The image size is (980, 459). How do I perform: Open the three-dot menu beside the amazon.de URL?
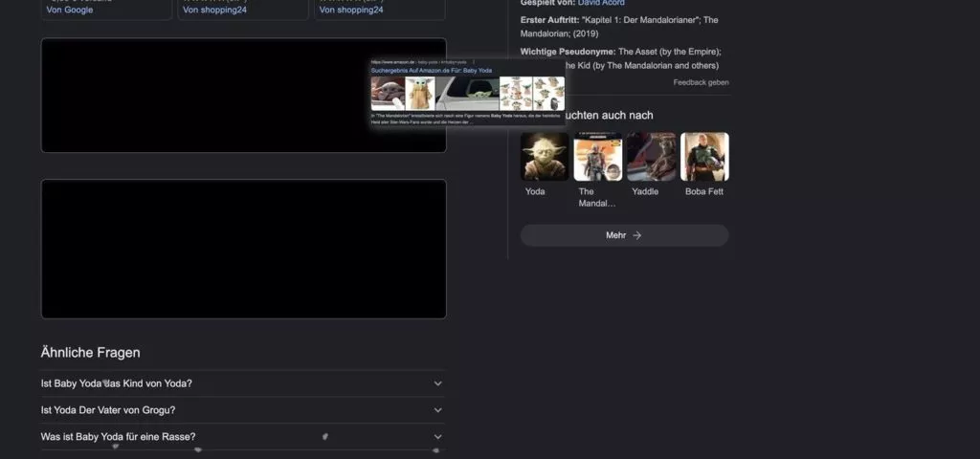pos(474,62)
